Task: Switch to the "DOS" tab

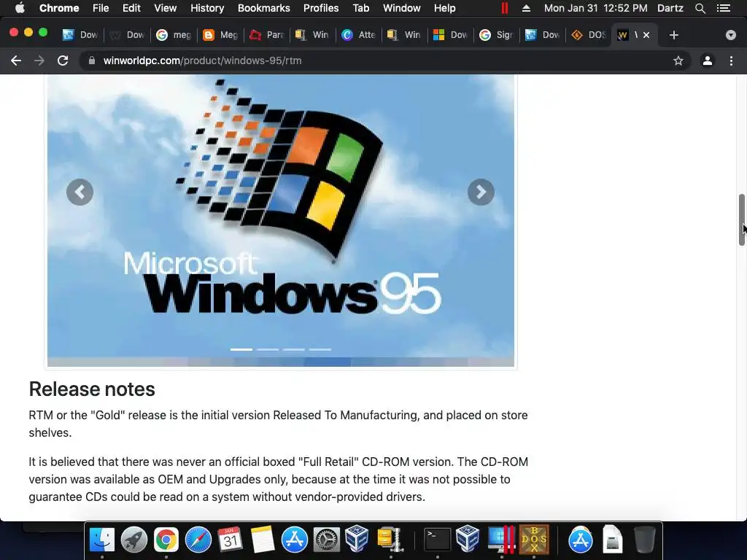Action: pos(589,35)
